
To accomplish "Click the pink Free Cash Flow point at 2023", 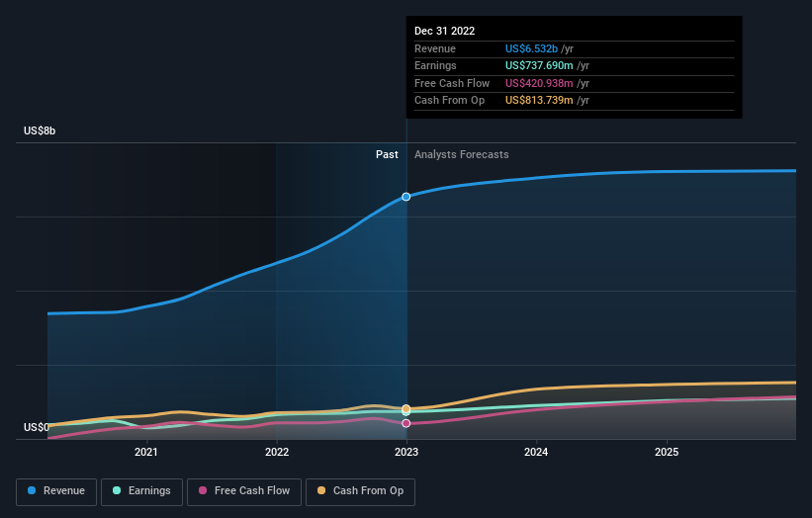I will click(406, 423).
